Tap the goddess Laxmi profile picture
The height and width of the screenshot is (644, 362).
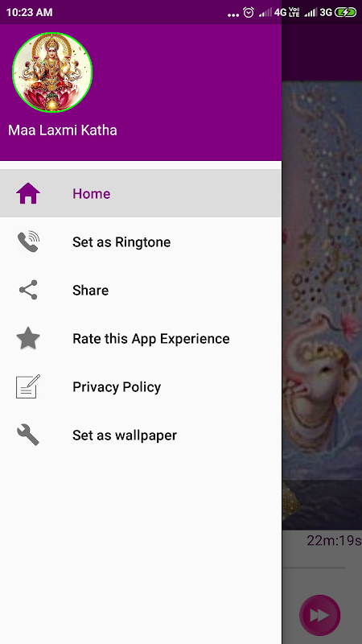[52, 72]
